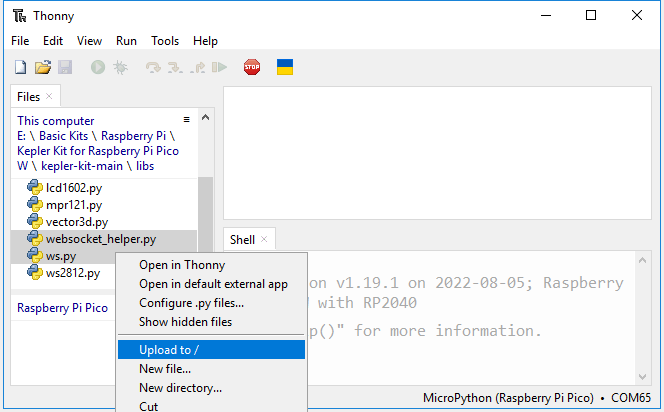Click the Shell scroll down arrow
The height and width of the screenshot is (412, 664).
642,376
